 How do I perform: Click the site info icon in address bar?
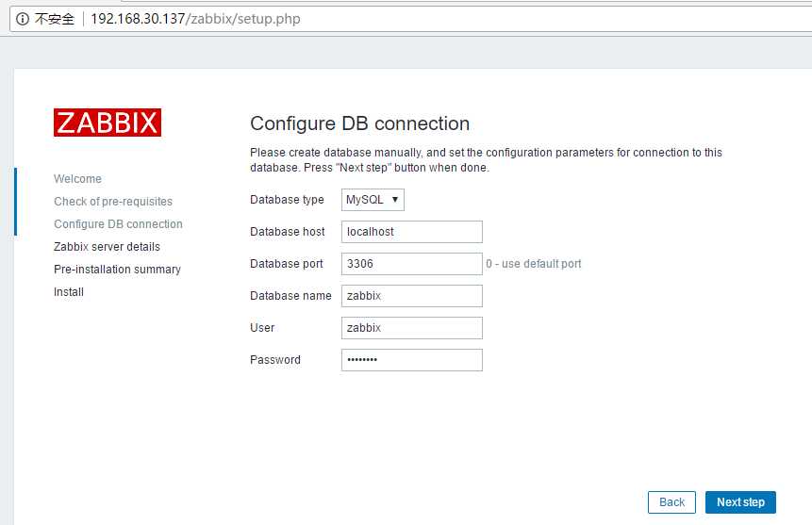coord(23,19)
